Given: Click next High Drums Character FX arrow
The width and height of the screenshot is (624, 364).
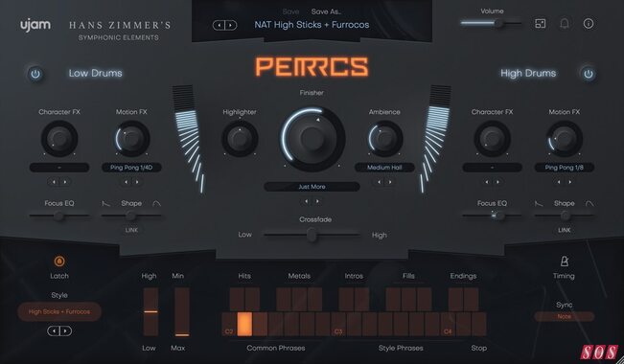Looking at the screenshot, I should (497, 182).
